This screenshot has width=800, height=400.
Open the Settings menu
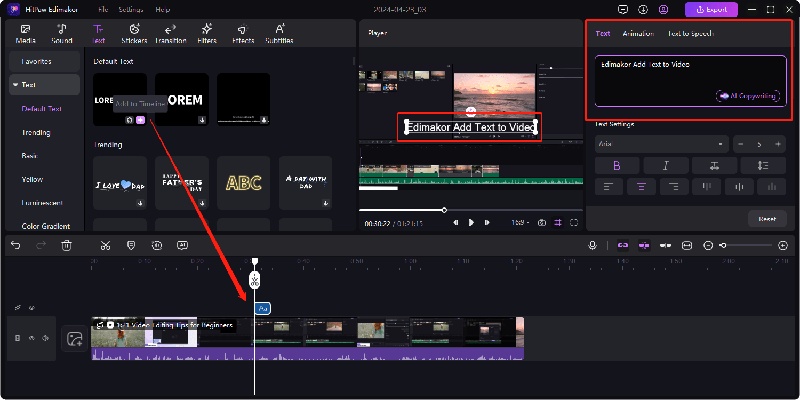point(131,9)
